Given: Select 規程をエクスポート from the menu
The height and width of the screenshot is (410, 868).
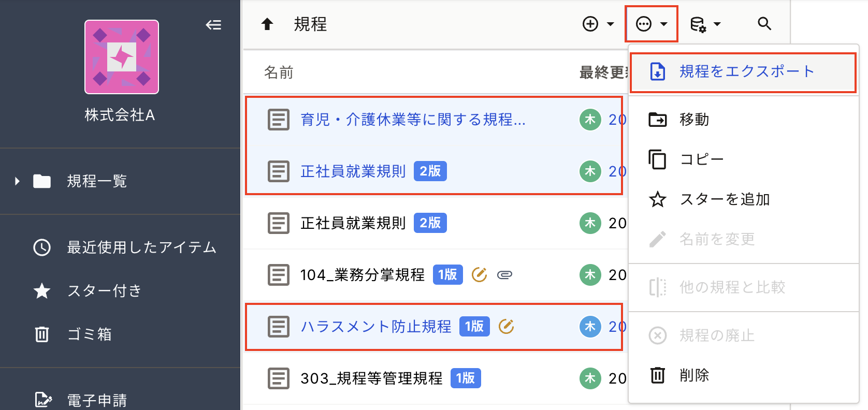Looking at the screenshot, I should (x=743, y=71).
